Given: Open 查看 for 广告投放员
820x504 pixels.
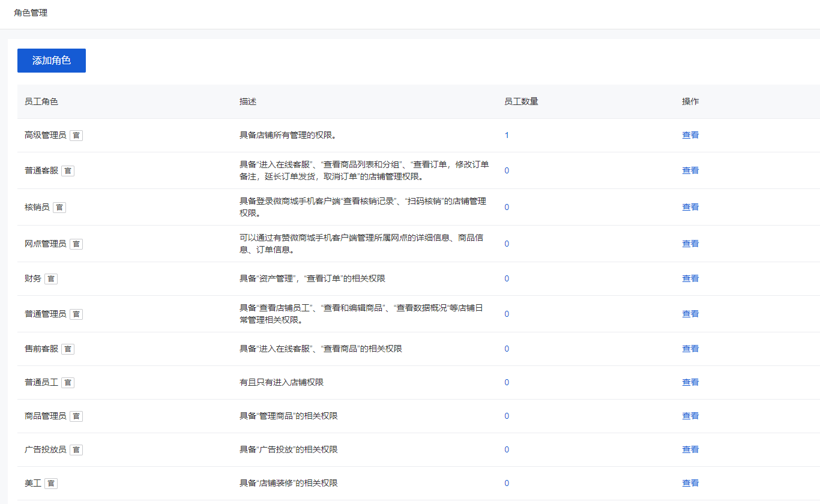Looking at the screenshot, I should [690, 449].
